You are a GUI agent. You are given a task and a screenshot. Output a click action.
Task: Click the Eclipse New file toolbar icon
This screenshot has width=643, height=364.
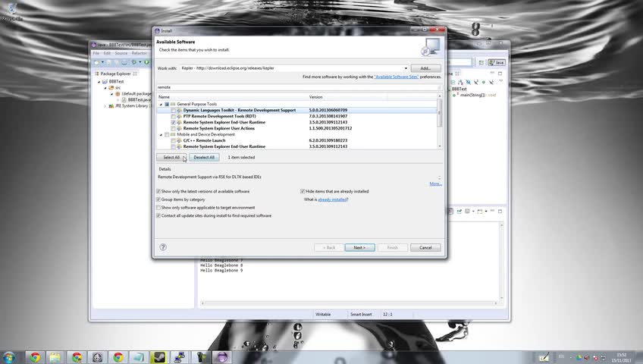(x=96, y=62)
